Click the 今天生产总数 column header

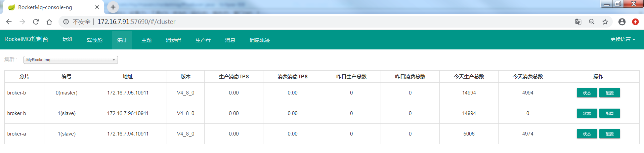[x=469, y=77]
